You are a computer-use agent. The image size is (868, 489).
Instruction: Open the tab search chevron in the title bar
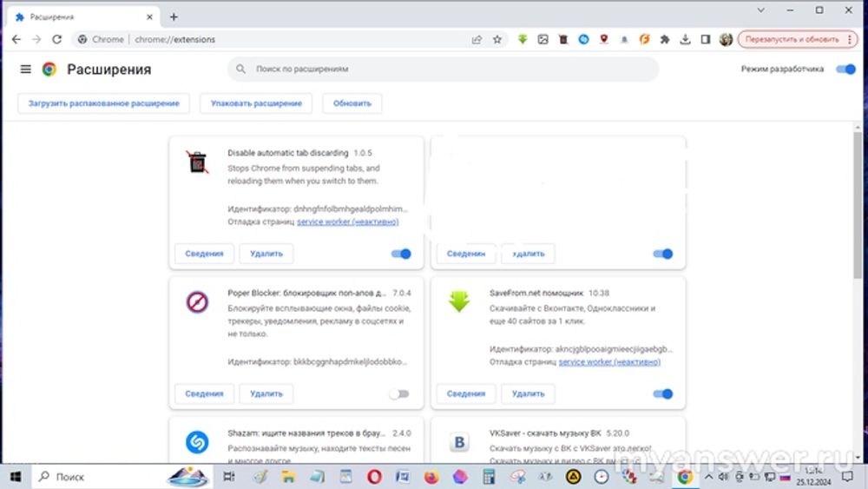(761, 10)
